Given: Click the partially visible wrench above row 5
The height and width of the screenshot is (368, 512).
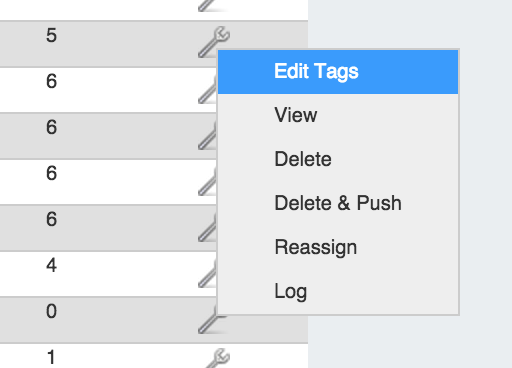Looking at the screenshot, I should [x=212, y=5].
